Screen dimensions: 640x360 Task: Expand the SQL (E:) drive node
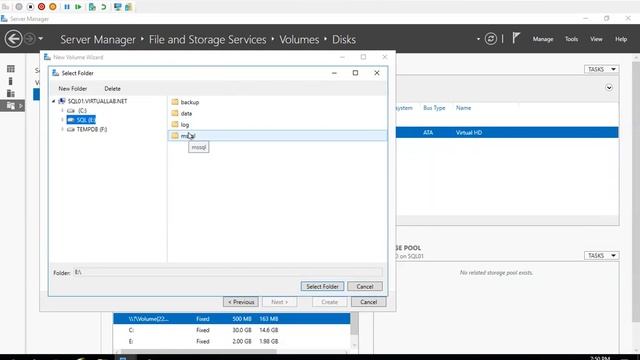pyautogui.click(x=62, y=120)
